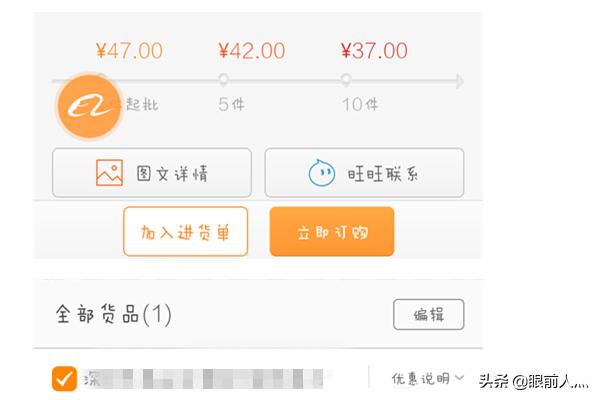Select the 5件 marker on tier line

pyautogui.click(x=223, y=80)
